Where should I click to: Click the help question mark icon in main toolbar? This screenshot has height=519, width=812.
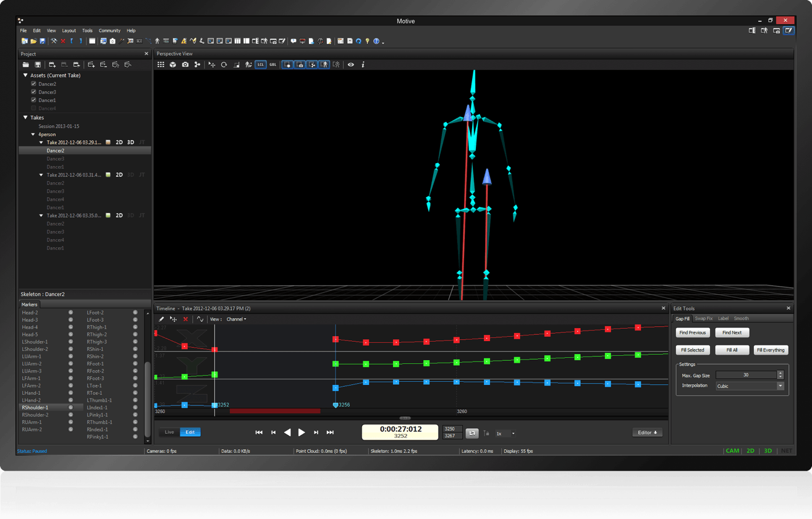coord(376,41)
